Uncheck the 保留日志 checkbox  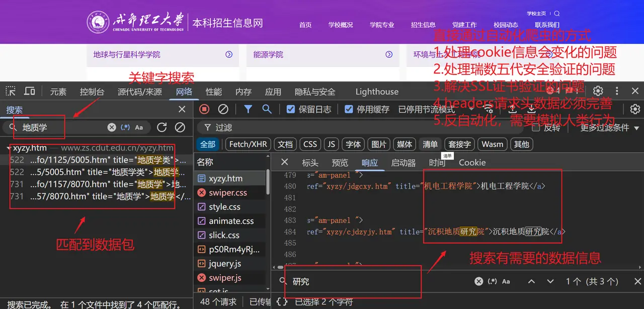pyautogui.click(x=291, y=109)
